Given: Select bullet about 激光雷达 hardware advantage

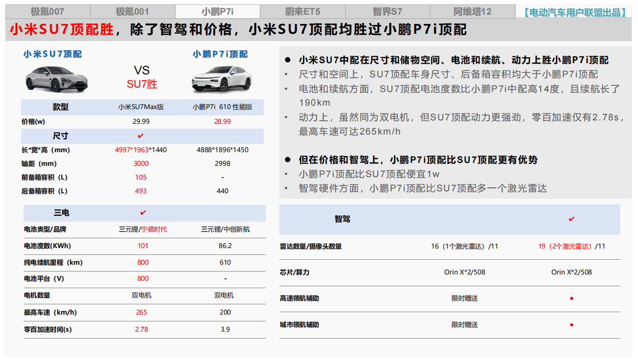Looking at the screenshot, I should (423, 188).
